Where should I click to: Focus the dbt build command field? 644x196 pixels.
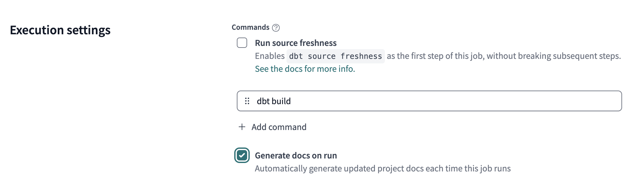[429, 101]
